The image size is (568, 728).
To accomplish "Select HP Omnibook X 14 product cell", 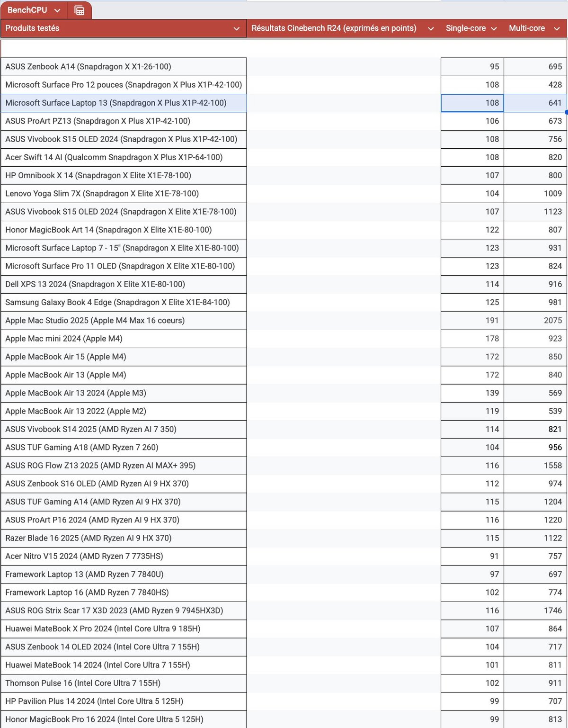I will click(124, 175).
